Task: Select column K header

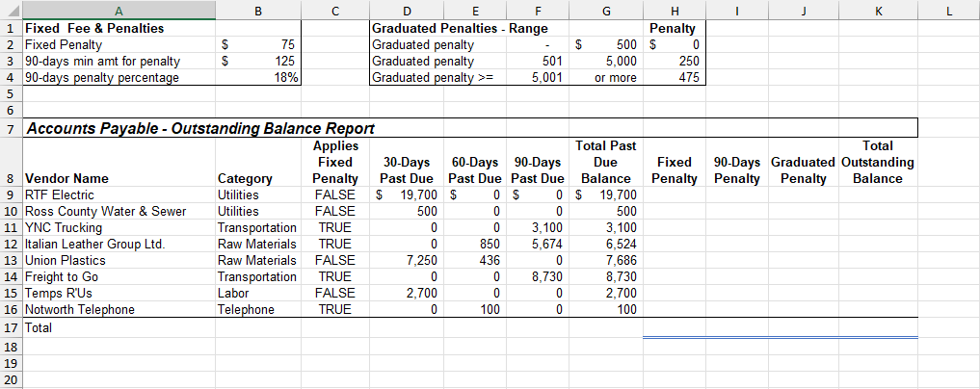Action: (x=878, y=10)
